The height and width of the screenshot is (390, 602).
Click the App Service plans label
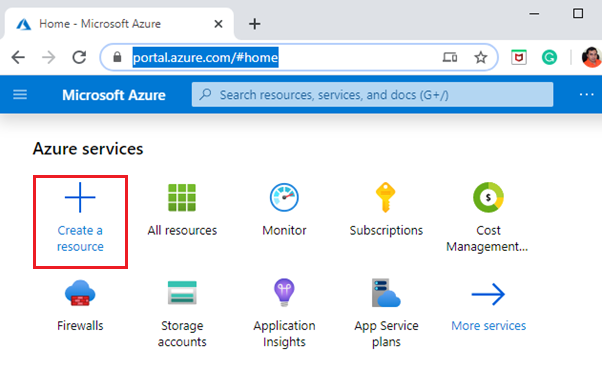[x=386, y=334]
